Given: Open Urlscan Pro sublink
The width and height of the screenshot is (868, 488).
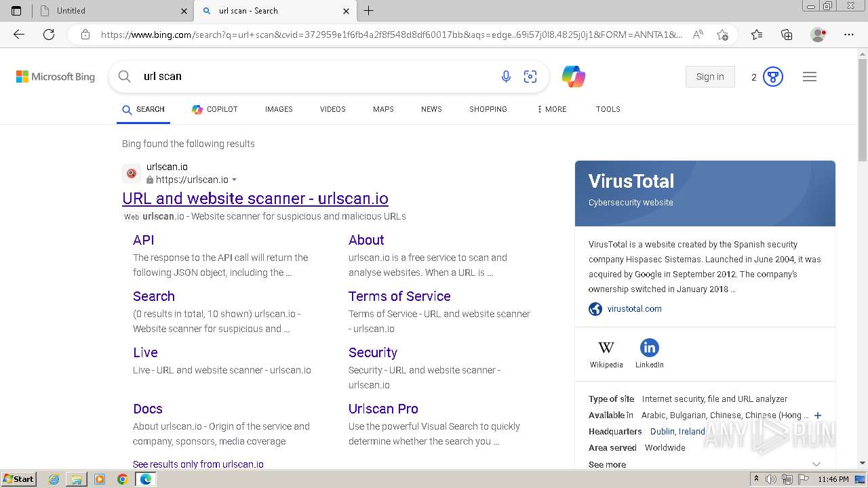Looking at the screenshot, I should point(383,409).
